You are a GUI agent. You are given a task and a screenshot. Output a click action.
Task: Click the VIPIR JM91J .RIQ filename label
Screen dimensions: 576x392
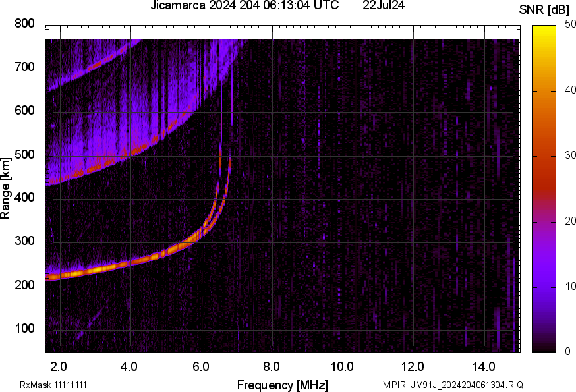(453, 385)
